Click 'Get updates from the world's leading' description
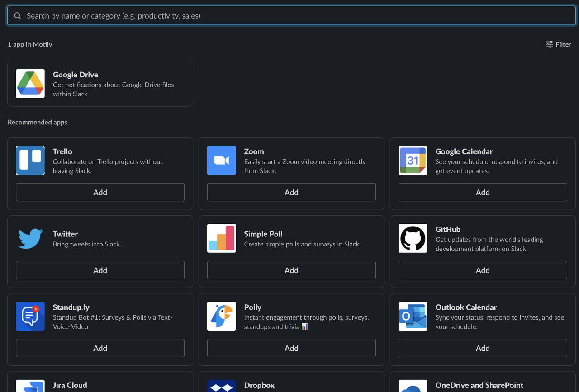 [x=489, y=244]
